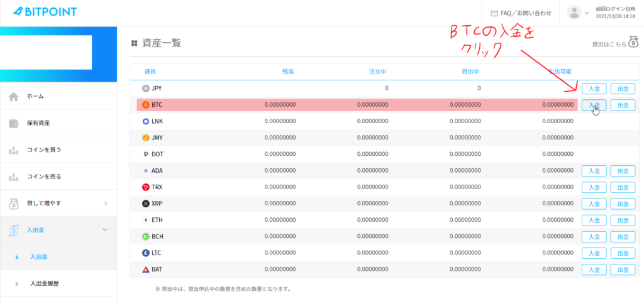Click the 貸出はこちら money bag icon
Screen dimensions: 644x304
click(x=633, y=43)
